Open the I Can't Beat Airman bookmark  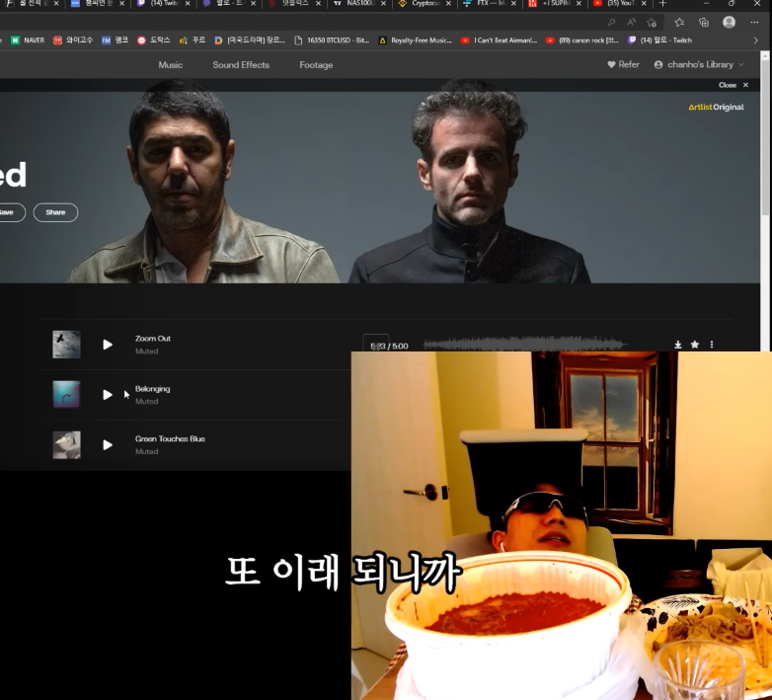click(500, 40)
